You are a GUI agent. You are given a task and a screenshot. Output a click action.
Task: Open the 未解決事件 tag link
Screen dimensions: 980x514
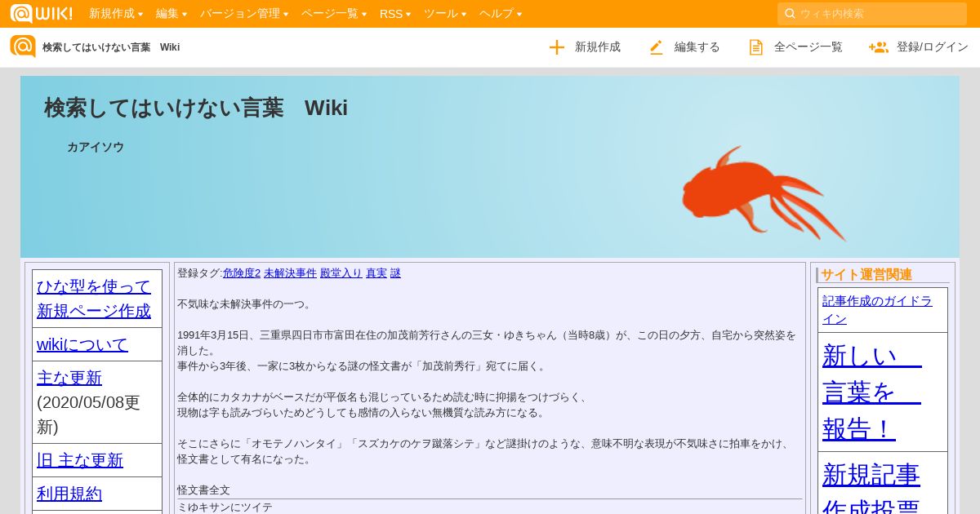[290, 273]
